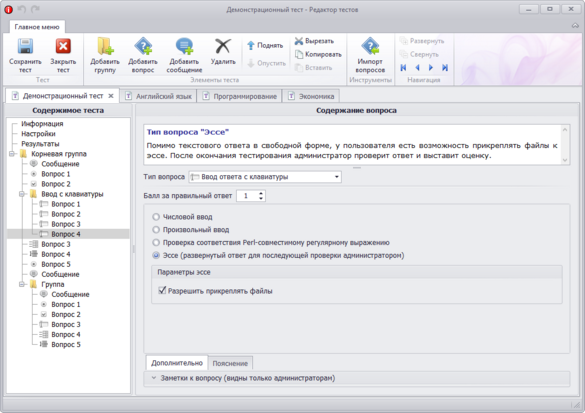Screen dimensions: 585x413
Task: Select the Произвольный ввод radio option
Action: (x=156, y=230)
